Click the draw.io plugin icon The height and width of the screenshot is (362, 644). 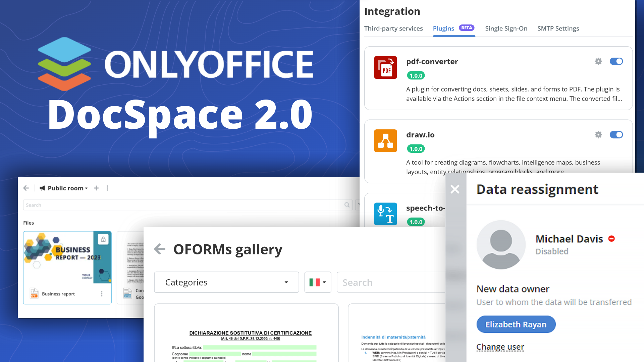385,141
